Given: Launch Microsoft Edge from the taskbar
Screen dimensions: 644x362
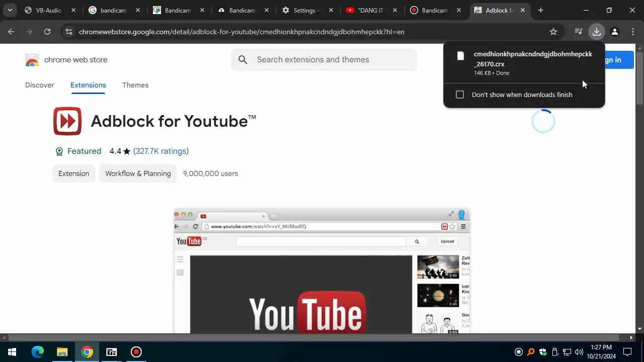Looking at the screenshot, I should [x=37, y=352].
